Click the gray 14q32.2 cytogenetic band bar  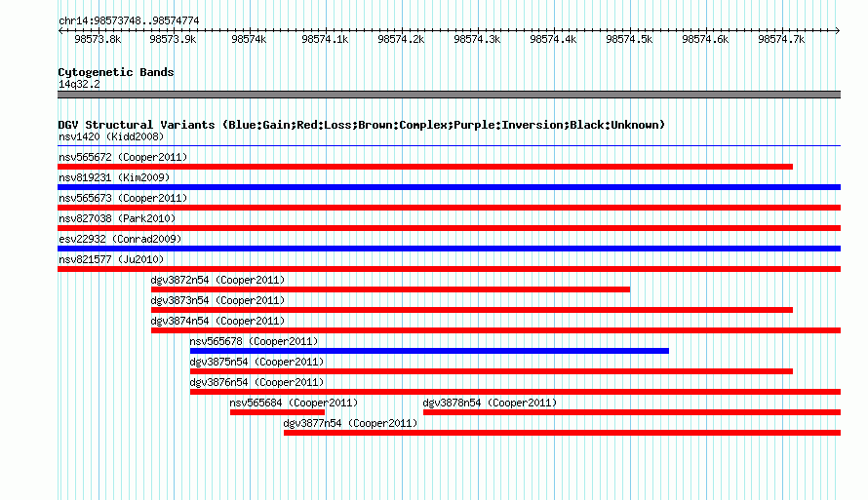pos(449,95)
